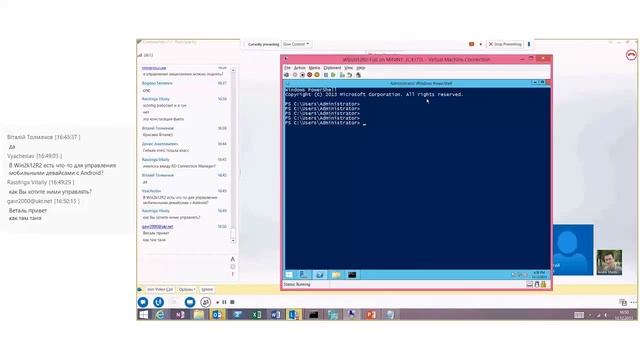Open the Options dropdown in notification bar
Screen dimensions: 640x360
tap(187, 289)
